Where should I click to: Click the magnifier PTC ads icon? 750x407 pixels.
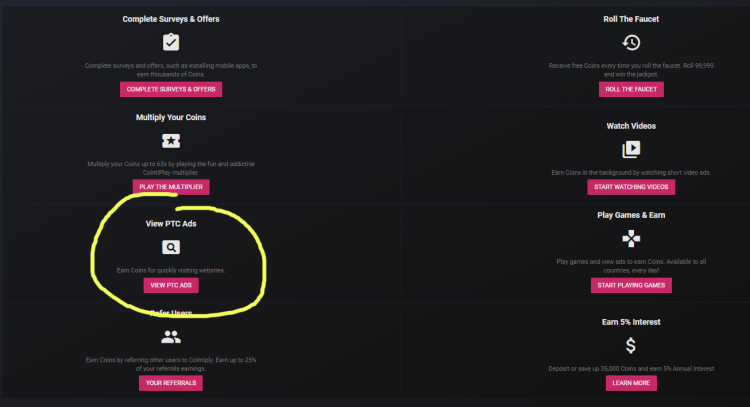171,247
